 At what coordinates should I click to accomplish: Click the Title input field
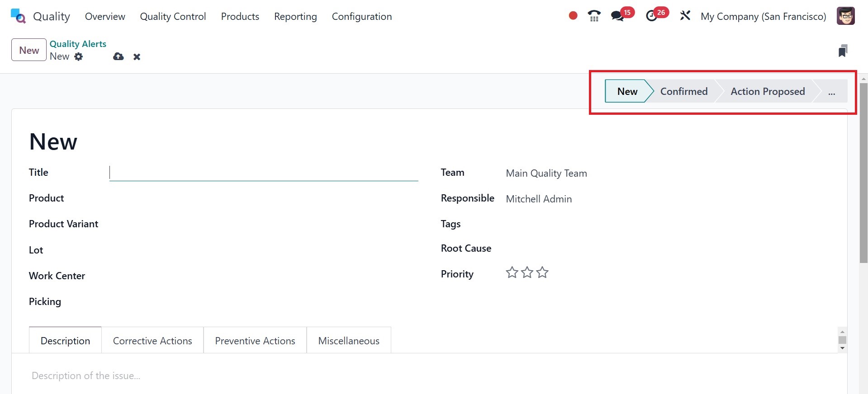pyautogui.click(x=264, y=173)
